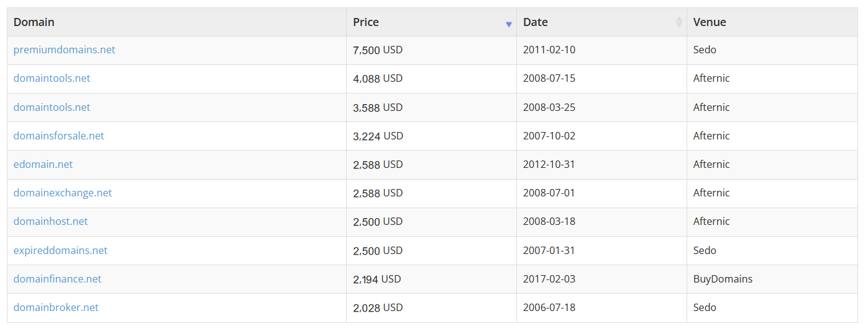Sort table by Venue column header
The image size is (868, 329).
(x=710, y=22)
